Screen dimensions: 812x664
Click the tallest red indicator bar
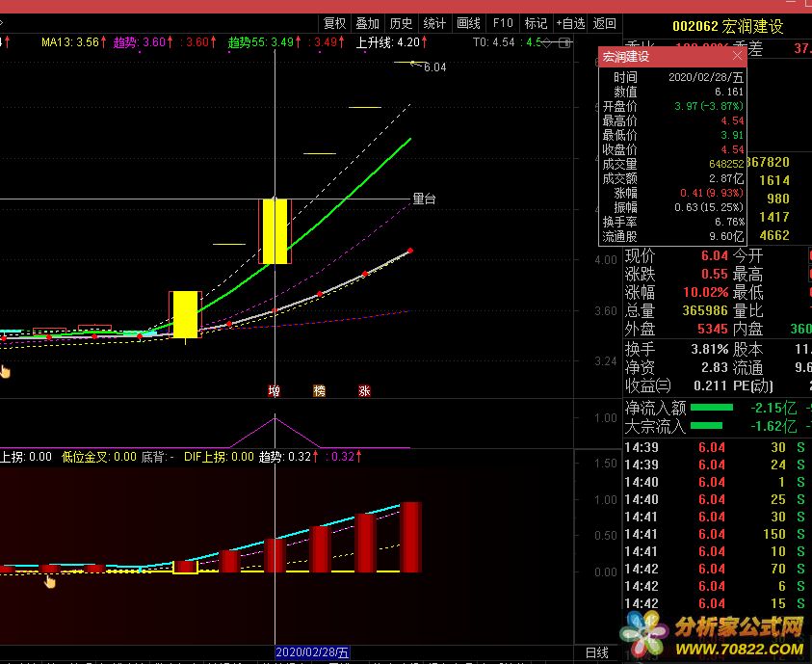coord(411,537)
